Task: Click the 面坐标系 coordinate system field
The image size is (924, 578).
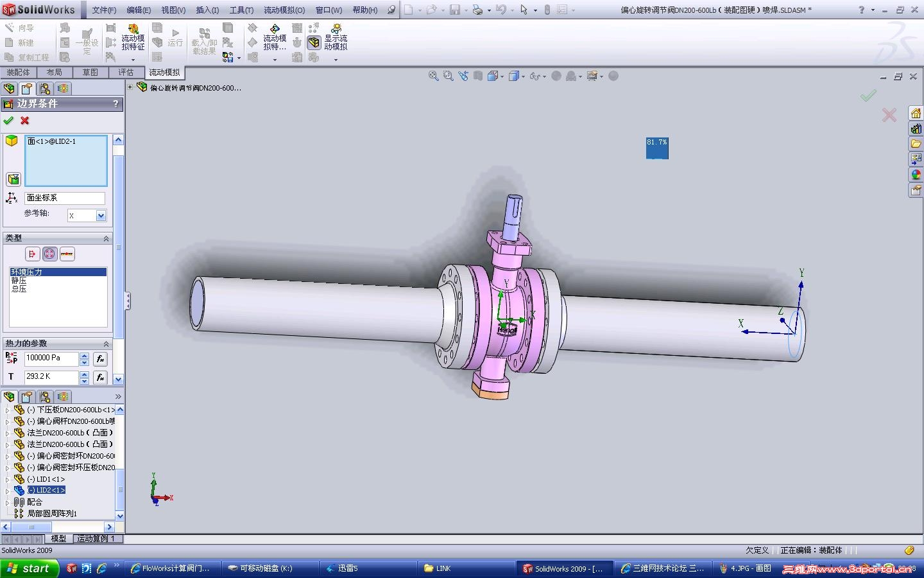Action: pyautogui.click(x=64, y=198)
